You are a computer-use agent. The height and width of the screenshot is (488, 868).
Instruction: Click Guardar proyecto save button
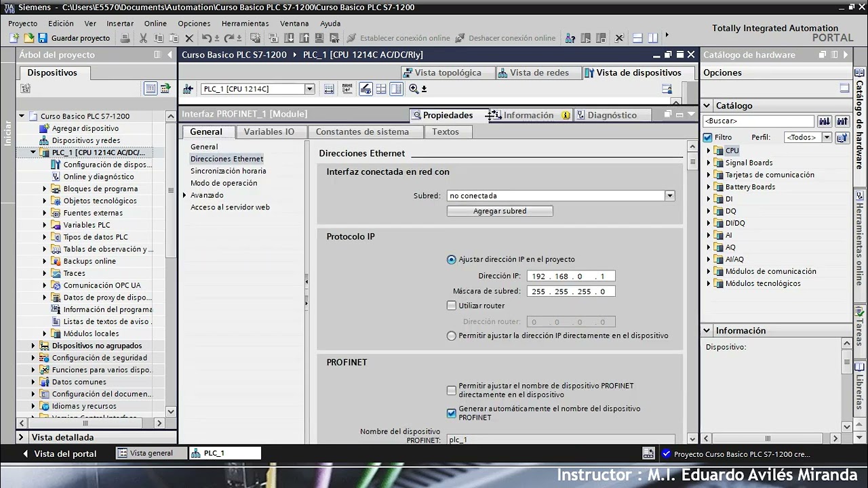pos(75,39)
